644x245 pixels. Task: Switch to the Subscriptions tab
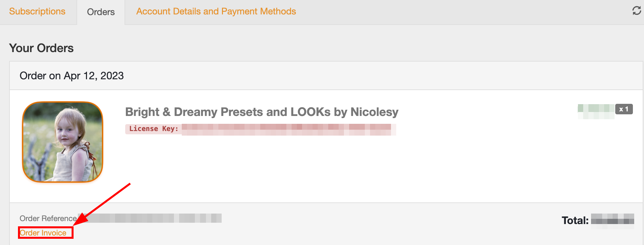click(37, 11)
